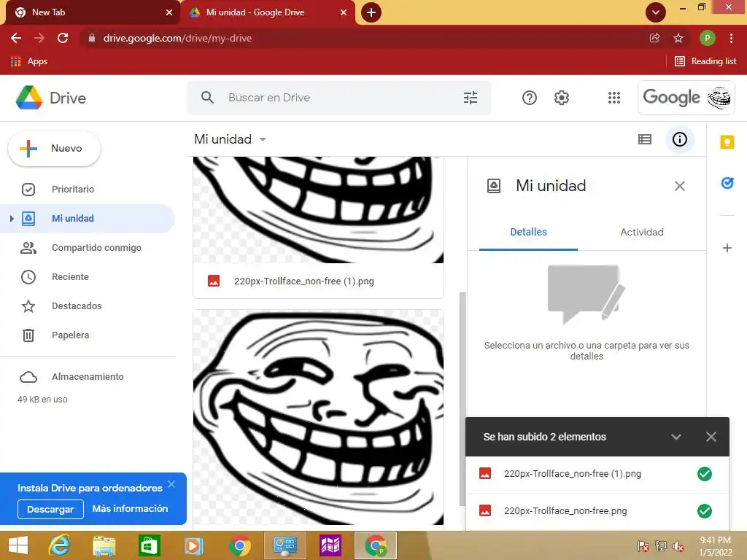The height and width of the screenshot is (560, 747).
Task: Open Chrome profile P avatar
Action: pos(707,38)
